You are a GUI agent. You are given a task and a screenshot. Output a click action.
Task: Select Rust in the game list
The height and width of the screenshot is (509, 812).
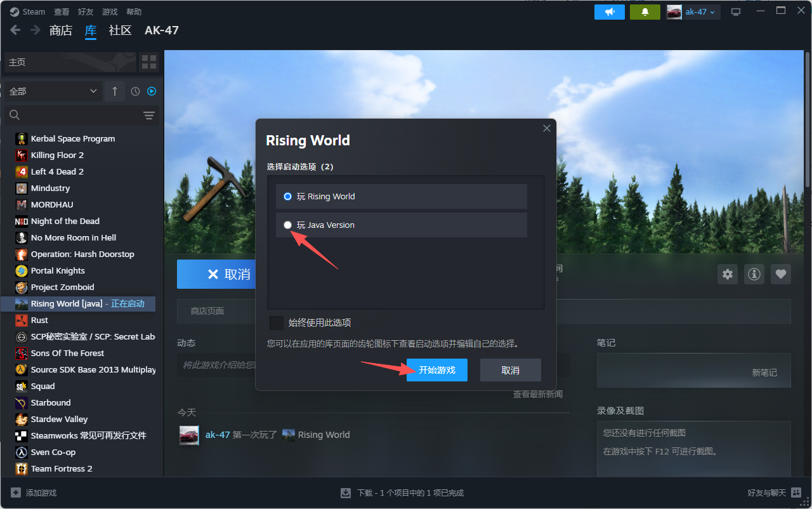(x=39, y=320)
